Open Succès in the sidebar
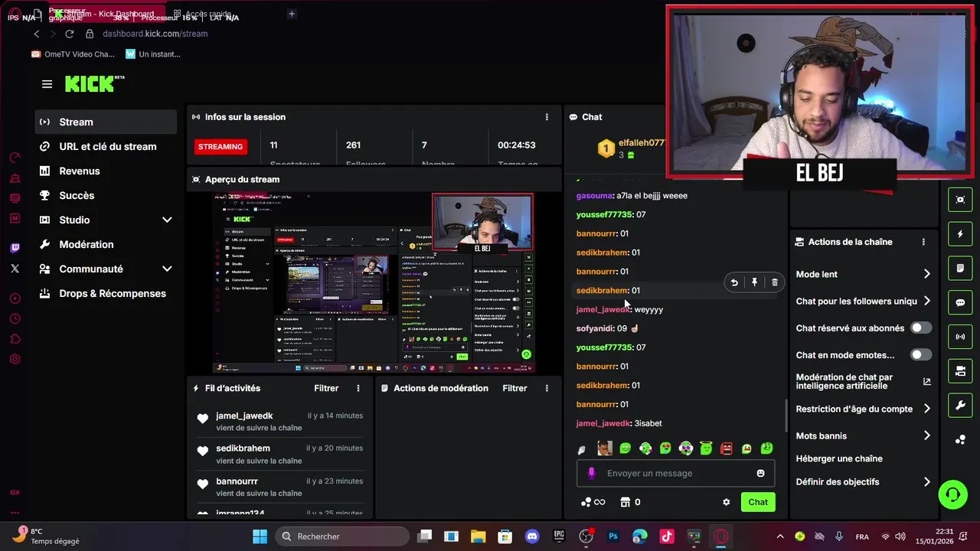The height and width of the screenshot is (551, 980). 106,195
